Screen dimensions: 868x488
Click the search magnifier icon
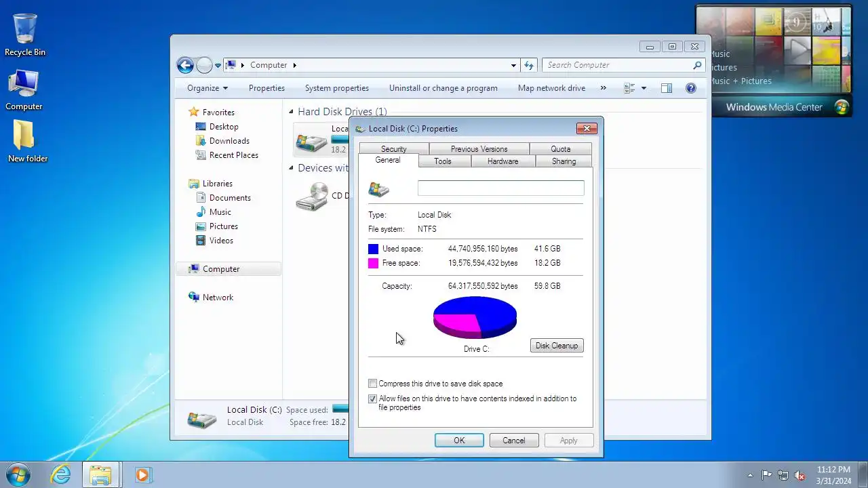click(x=697, y=65)
